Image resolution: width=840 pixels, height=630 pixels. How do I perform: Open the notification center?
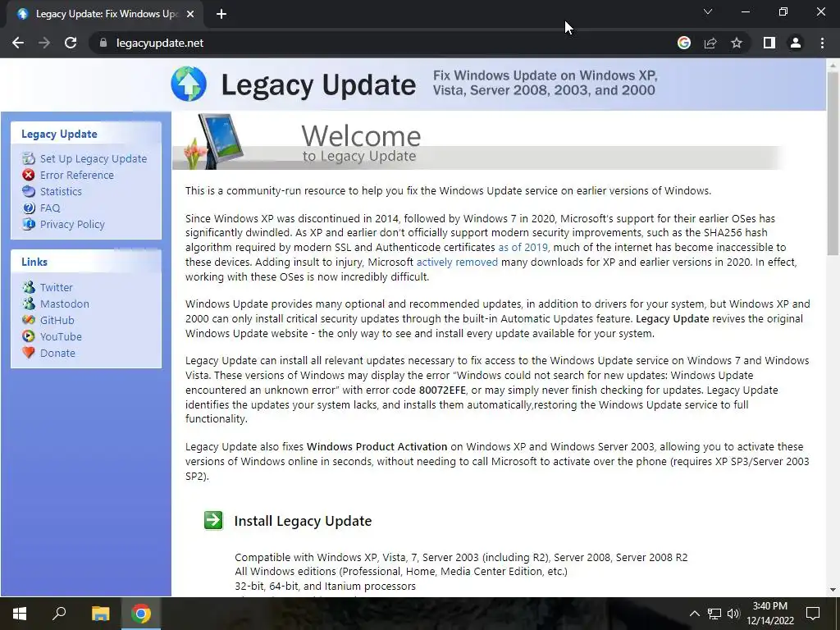(813, 614)
